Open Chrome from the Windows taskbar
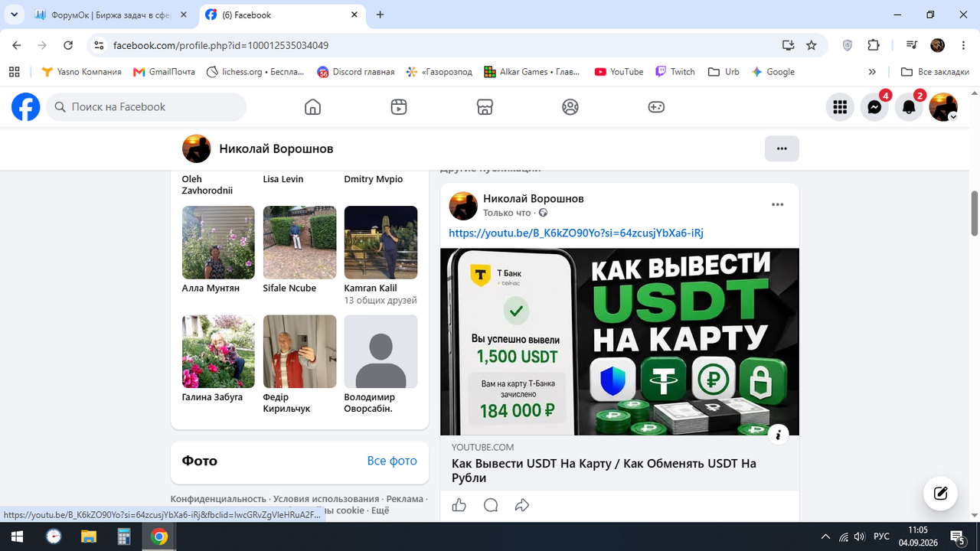This screenshot has height=551, width=980. 159,536
